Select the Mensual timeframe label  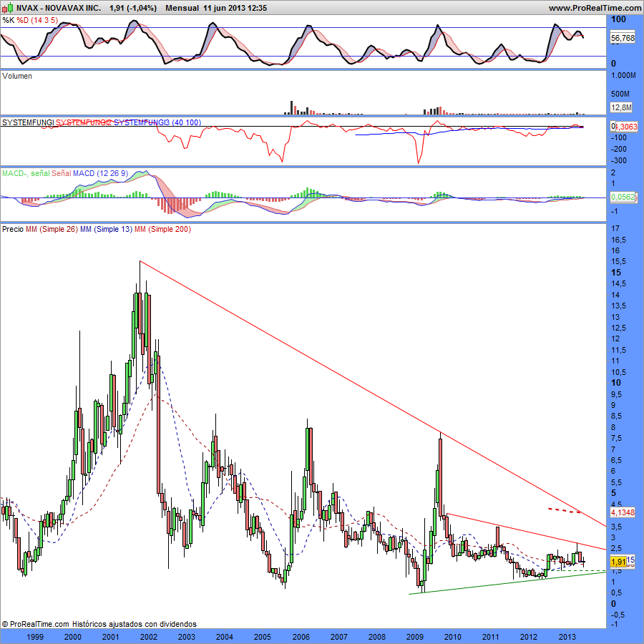(182, 8)
